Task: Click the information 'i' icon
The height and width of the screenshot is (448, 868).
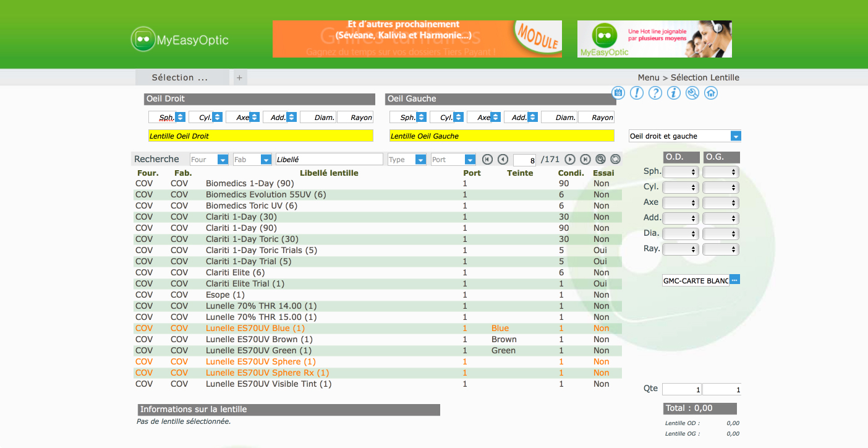Action: (674, 93)
